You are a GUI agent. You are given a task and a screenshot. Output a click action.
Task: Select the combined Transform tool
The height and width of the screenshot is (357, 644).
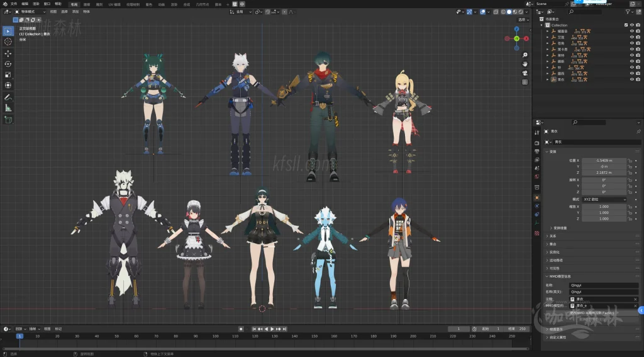click(x=8, y=85)
